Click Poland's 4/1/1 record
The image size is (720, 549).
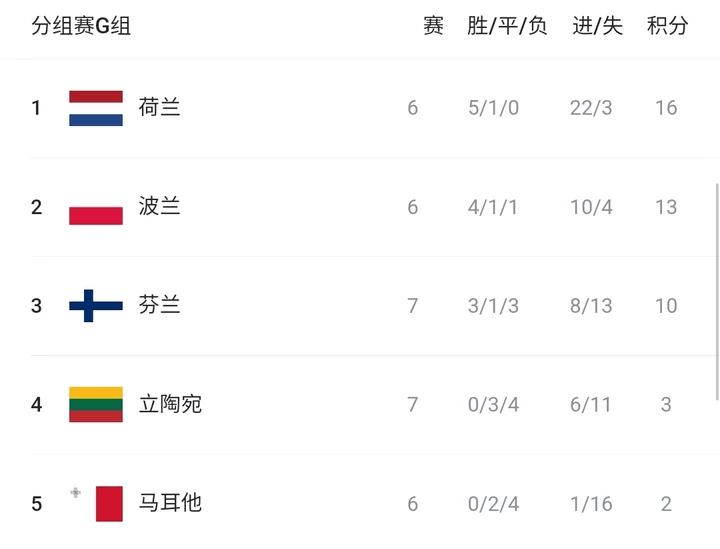tap(493, 207)
